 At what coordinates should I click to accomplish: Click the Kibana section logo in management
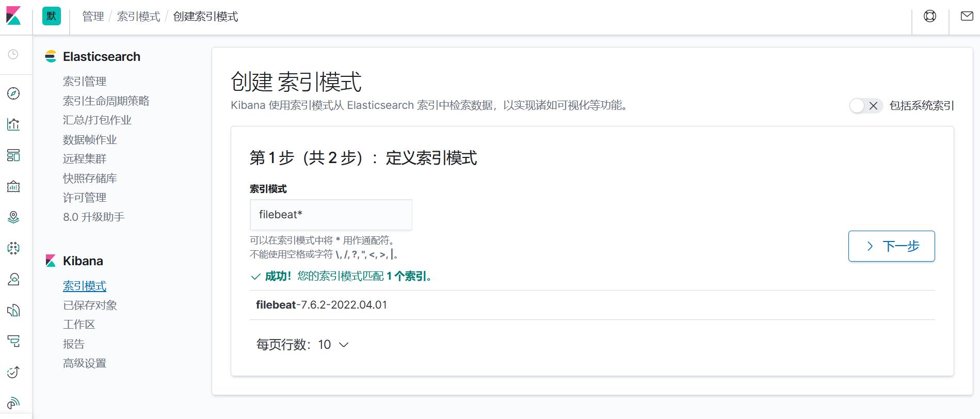51,261
